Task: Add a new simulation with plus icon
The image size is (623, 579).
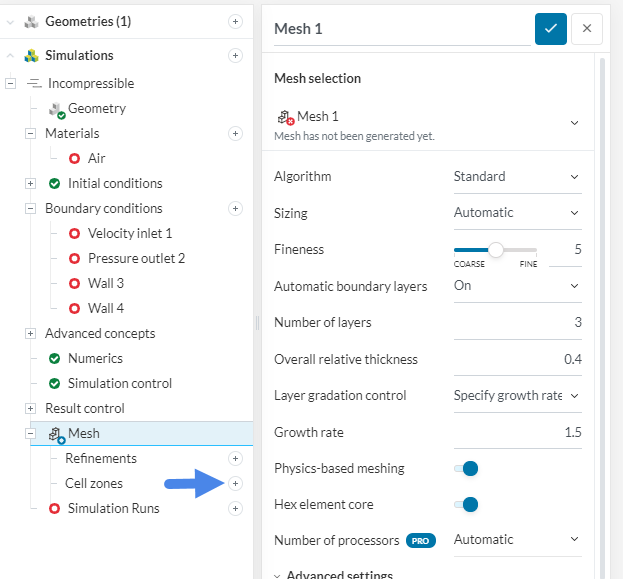Action: coord(235,56)
